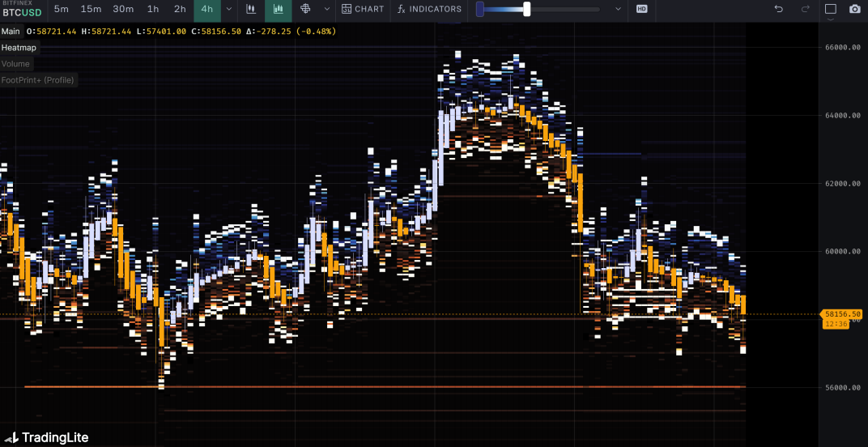Image resolution: width=868 pixels, height=447 pixels.
Task: Click the redo arrow icon
Action: 805,9
